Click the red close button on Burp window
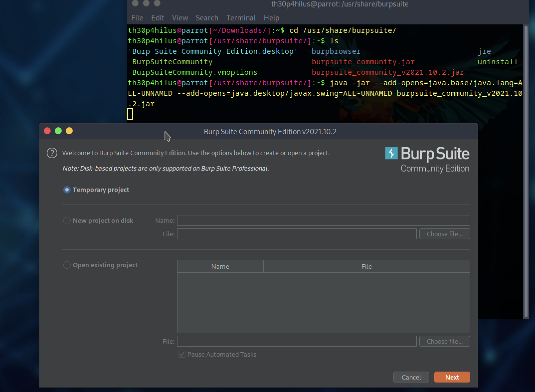The width and height of the screenshot is (535, 392). click(x=47, y=131)
